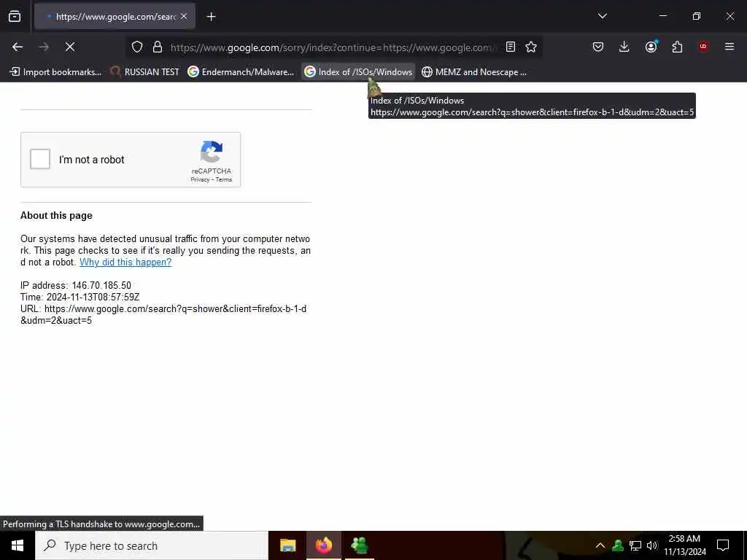This screenshot has width=747, height=560.
Task: View site security padlock info
Action: click(x=158, y=47)
